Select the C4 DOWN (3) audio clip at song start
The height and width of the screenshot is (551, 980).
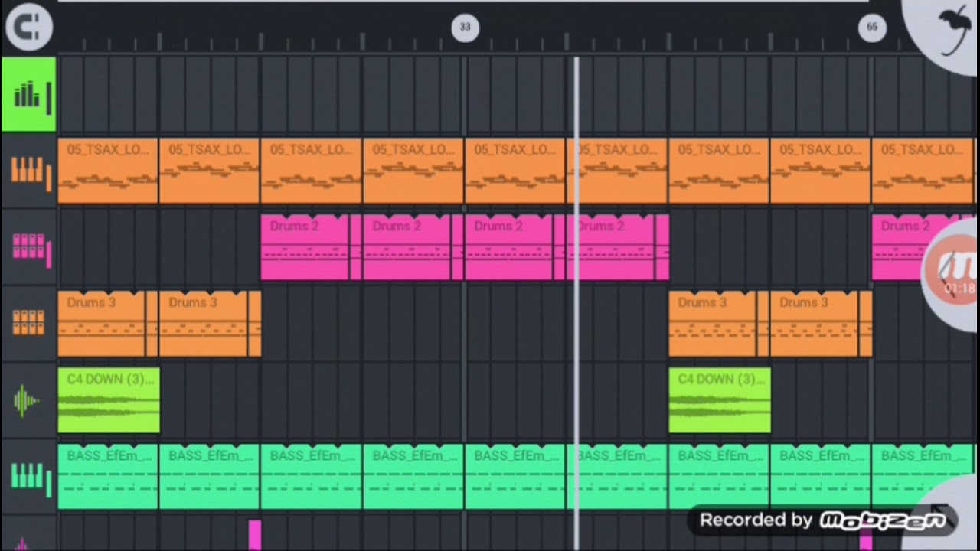point(109,400)
